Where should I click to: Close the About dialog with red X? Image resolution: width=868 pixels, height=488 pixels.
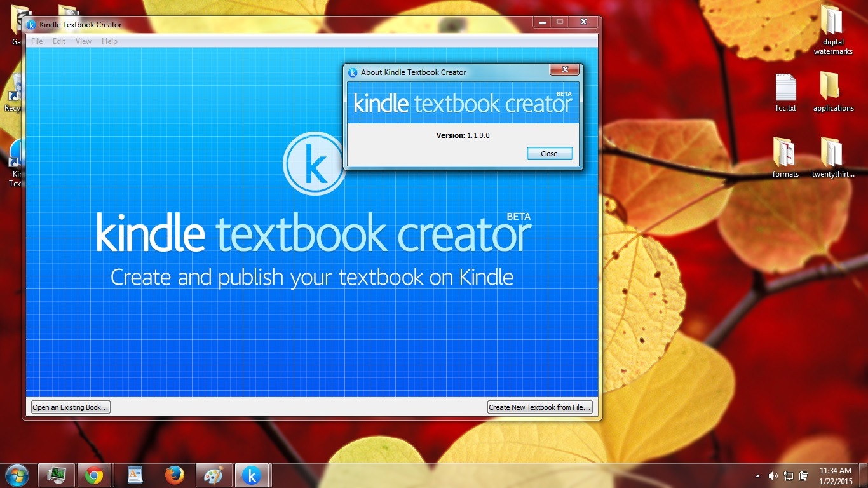point(564,70)
